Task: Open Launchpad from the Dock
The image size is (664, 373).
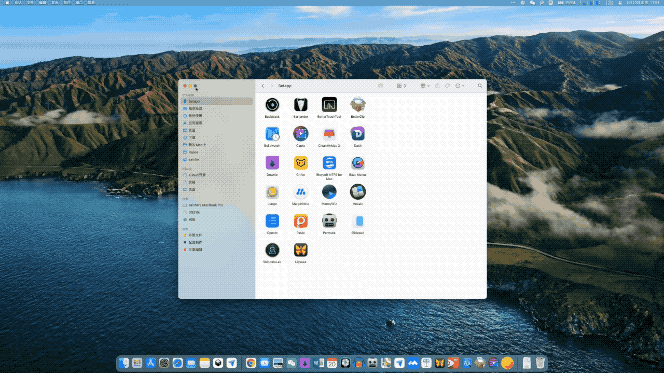Action: point(137,363)
